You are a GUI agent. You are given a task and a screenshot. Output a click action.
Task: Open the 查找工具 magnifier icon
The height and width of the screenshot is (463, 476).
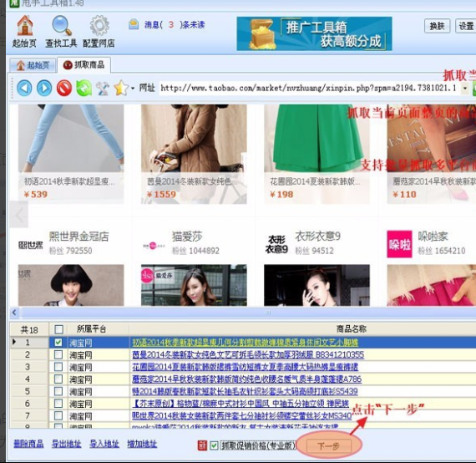click(x=62, y=26)
